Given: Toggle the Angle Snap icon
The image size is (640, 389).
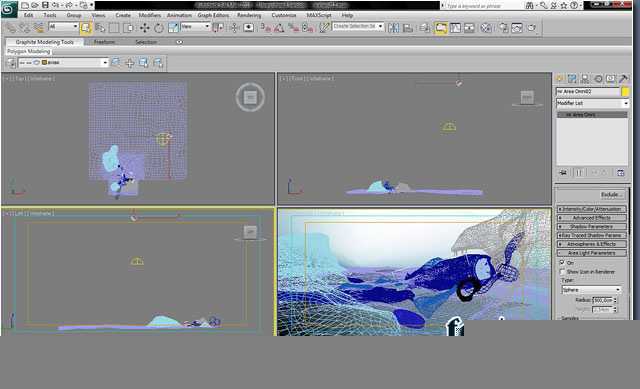Looking at the screenshot, I should pyautogui.click(x=279, y=28).
